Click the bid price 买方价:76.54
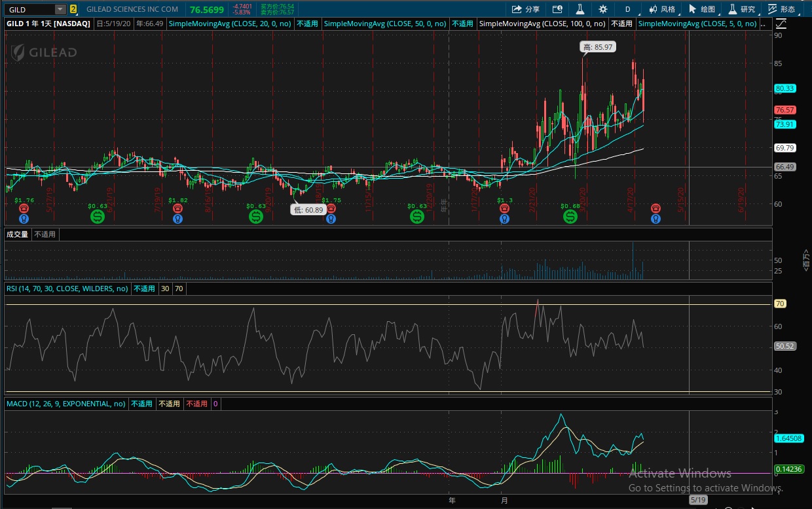 pyautogui.click(x=277, y=7)
